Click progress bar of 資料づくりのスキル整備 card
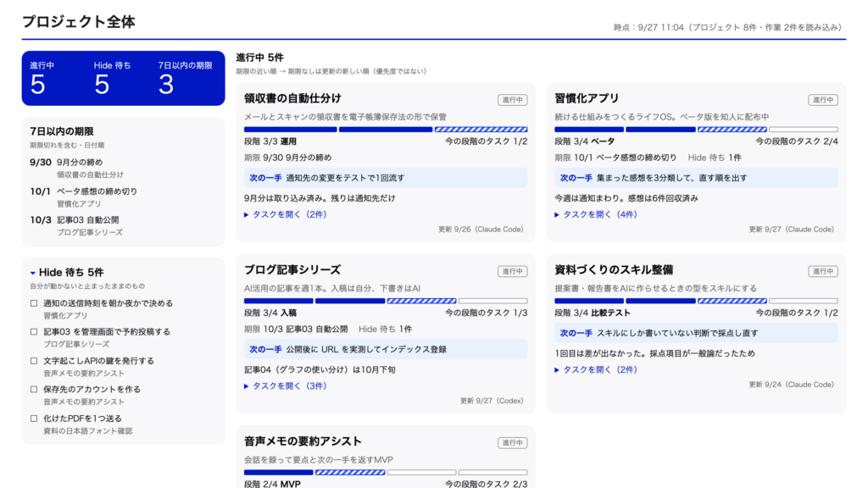This screenshot has width=868, height=488. coord(697,301)
